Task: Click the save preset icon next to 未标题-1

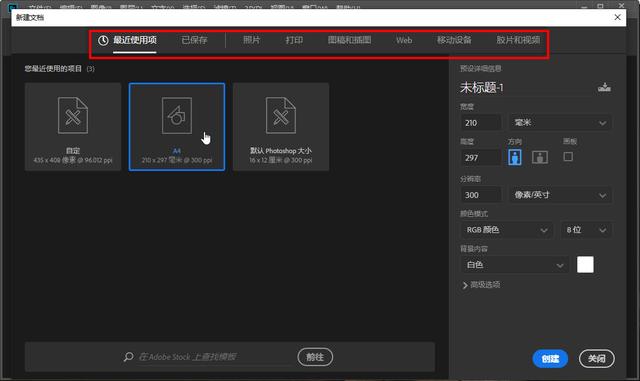Action: click(x=604, y=87)
